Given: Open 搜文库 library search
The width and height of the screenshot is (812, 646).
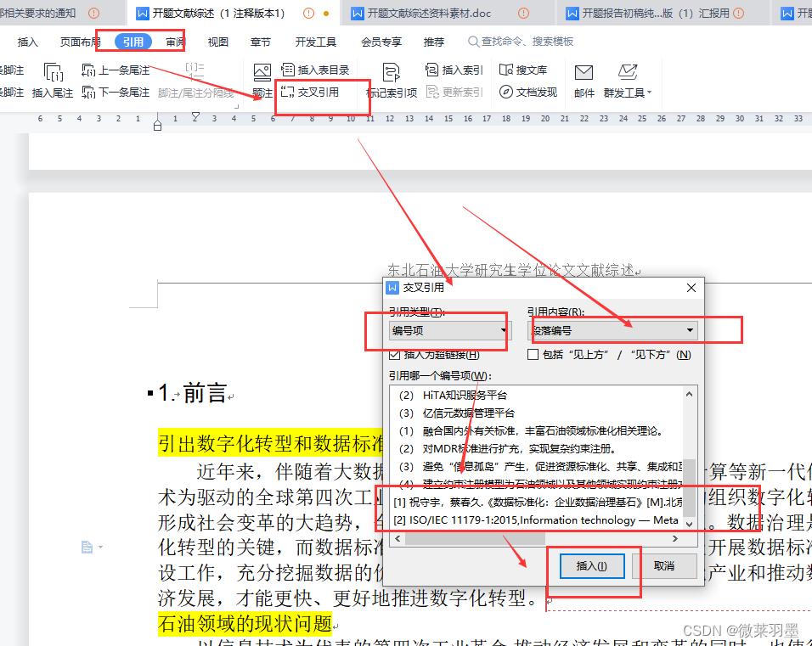Looking at the screenshot, I should click(x=523, y=70).
